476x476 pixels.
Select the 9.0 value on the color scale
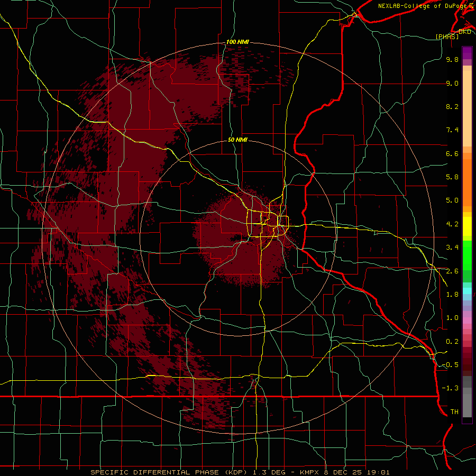pos(452,83)
